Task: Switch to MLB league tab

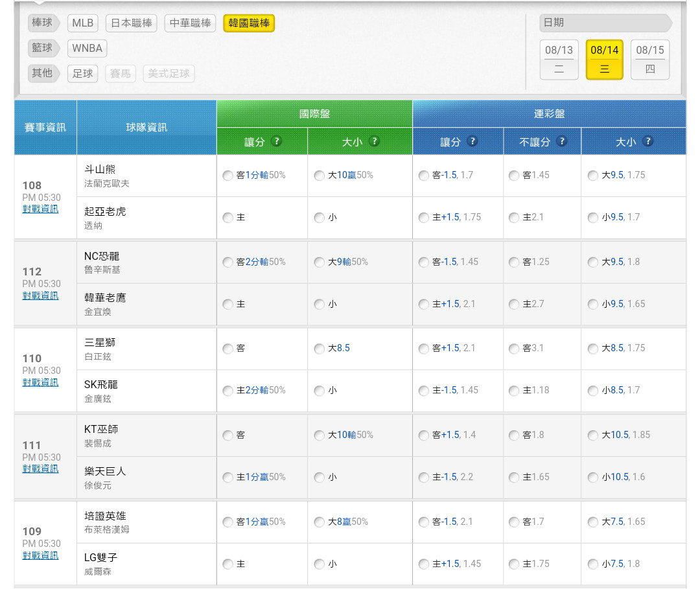Action: (x=82, y=23)
